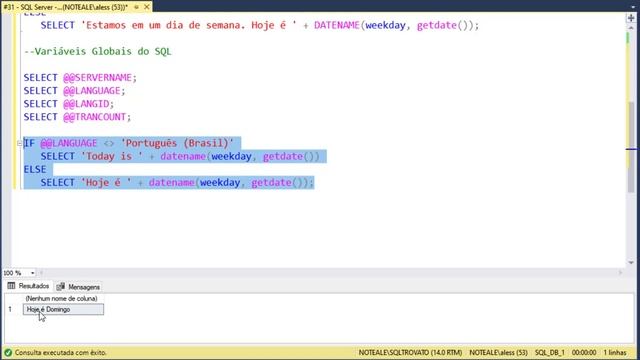Click the 'SELECT @@LANGUAGE;' line

[x=74, y=91]
